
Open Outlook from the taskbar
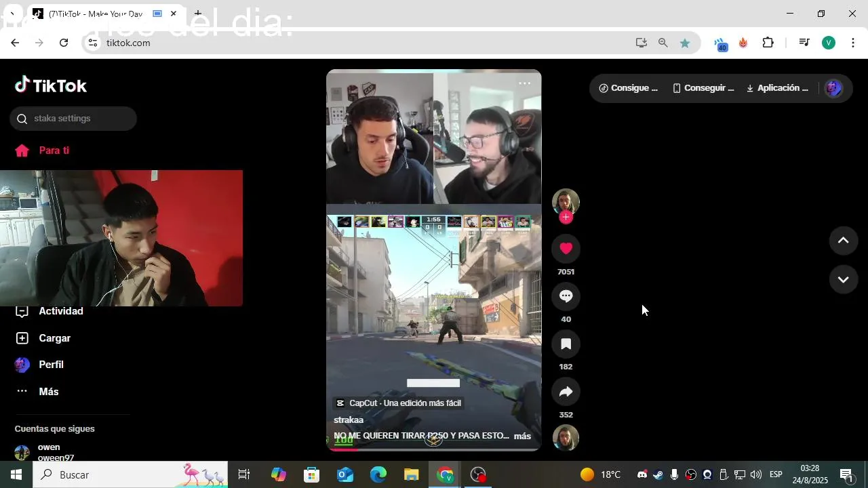(345, 474)
